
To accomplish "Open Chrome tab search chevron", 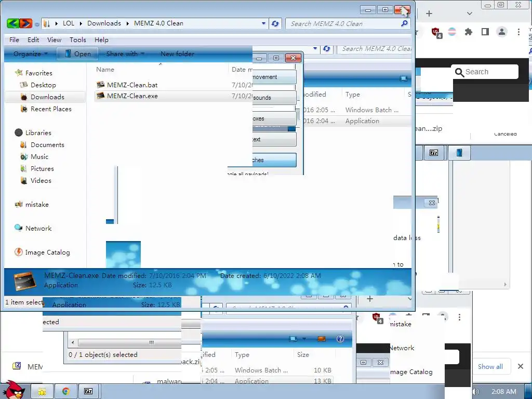I will (x=470, y=14).
